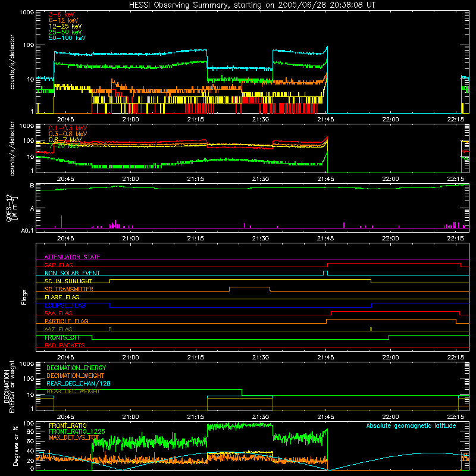Select the NON_SOLAR_EVENT flag label
476x476 pixels.
(72, 273)
